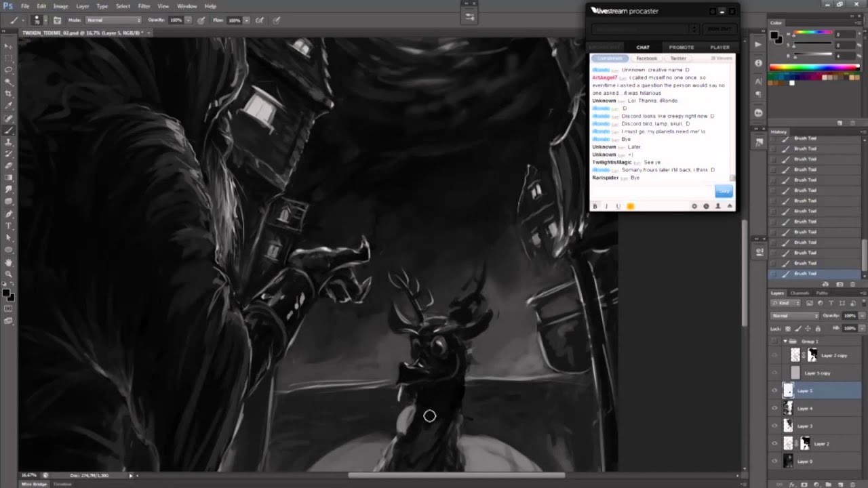868x488 pixels.
Task: Hide Layer 4 with its eye icon
Action: 774,408
